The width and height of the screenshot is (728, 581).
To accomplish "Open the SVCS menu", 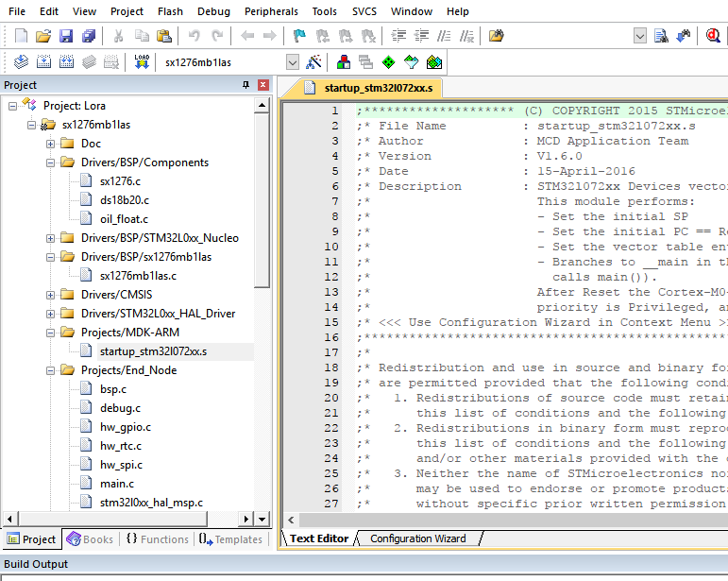I will click(364, 11).
